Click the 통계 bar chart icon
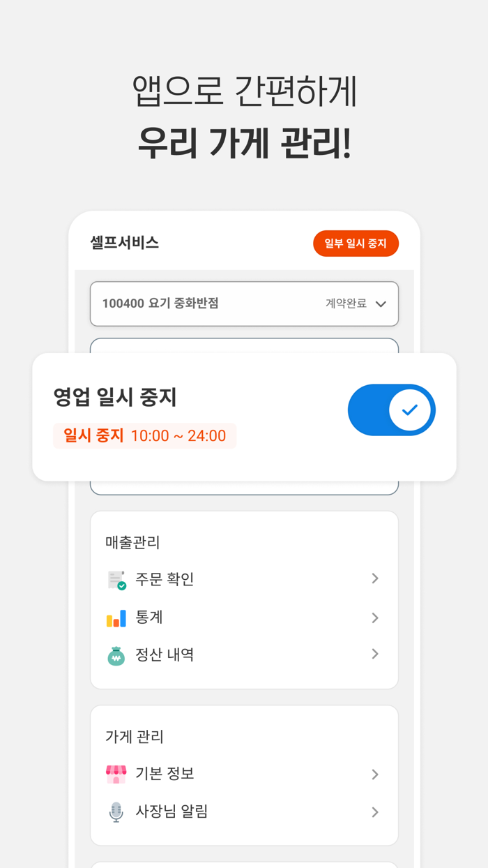The width and height of the screenshot is (488, 868). (x=116, y=617)
